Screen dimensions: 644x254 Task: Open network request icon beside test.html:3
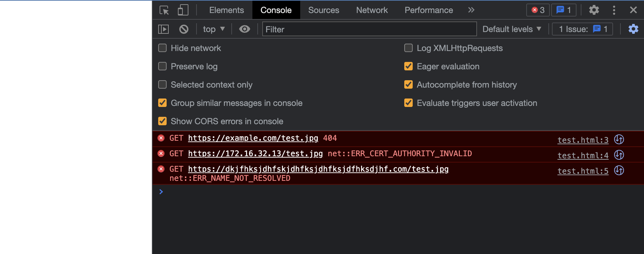coord(619,140)
